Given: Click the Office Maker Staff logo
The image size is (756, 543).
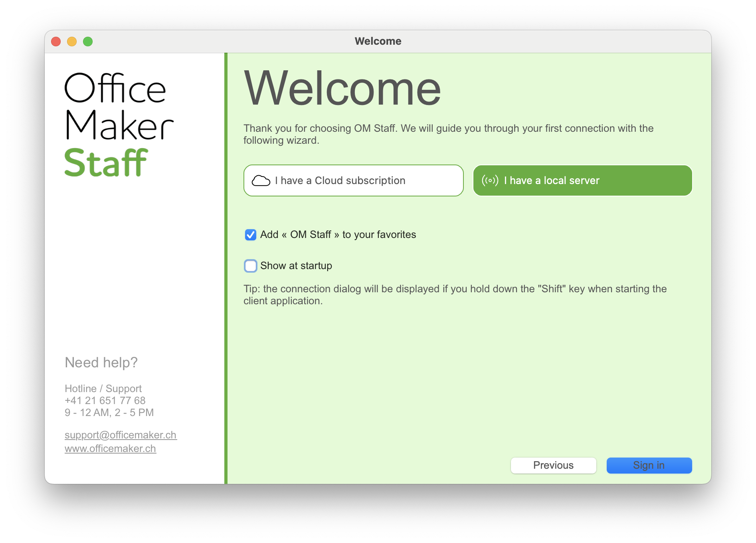Looking at the screenshot, I should point(119,125).
